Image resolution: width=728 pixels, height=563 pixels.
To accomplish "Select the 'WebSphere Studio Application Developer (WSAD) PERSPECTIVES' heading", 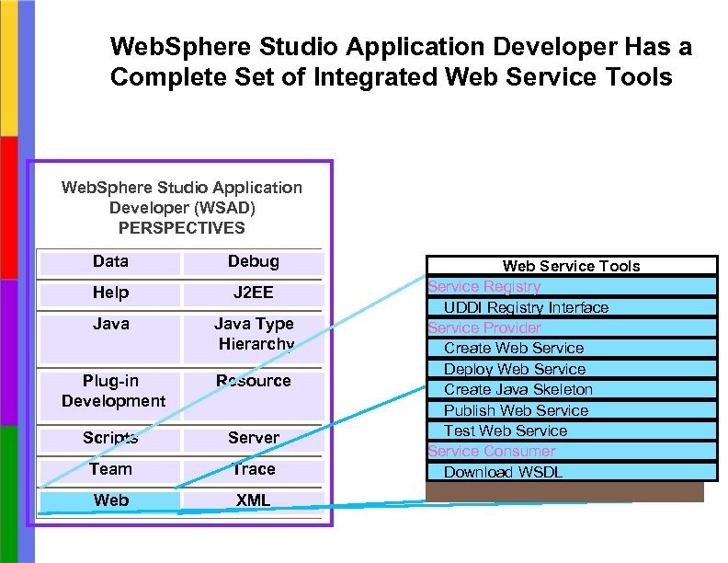I will click(181, 208).
